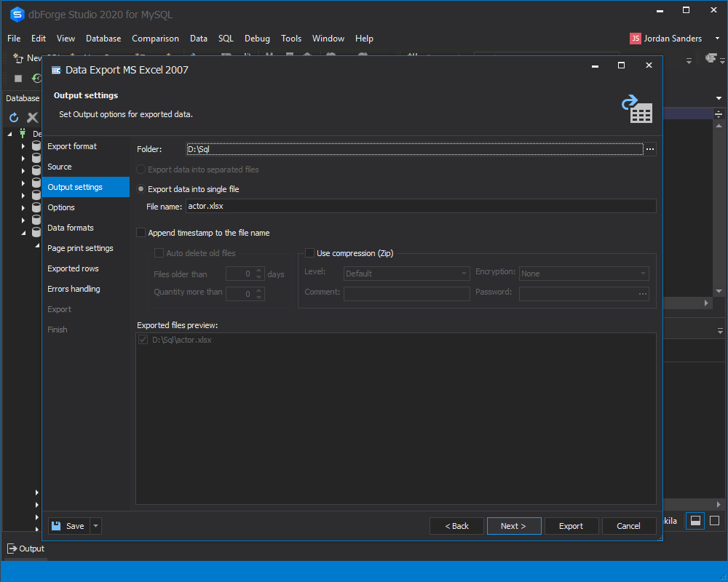Click the Folder path input field
Screen dimensions: 728x582
pos(415,149)
